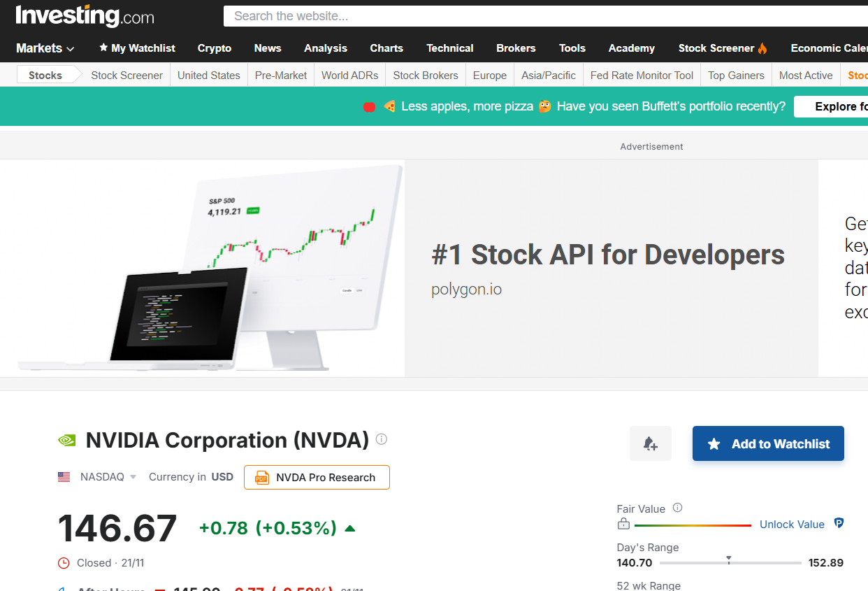
Task: Select United States in sub-navigation
Action: click(209, 76)
